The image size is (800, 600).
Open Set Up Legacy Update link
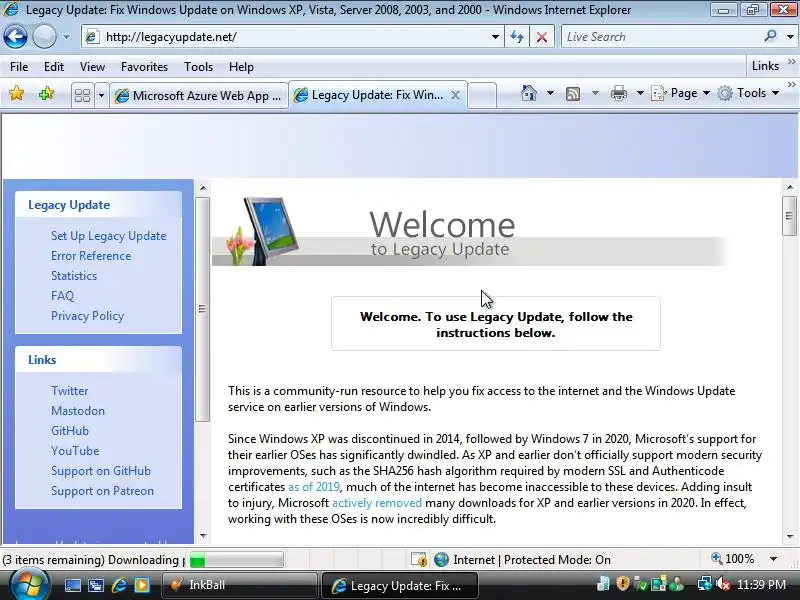click(x=109, y=236)
